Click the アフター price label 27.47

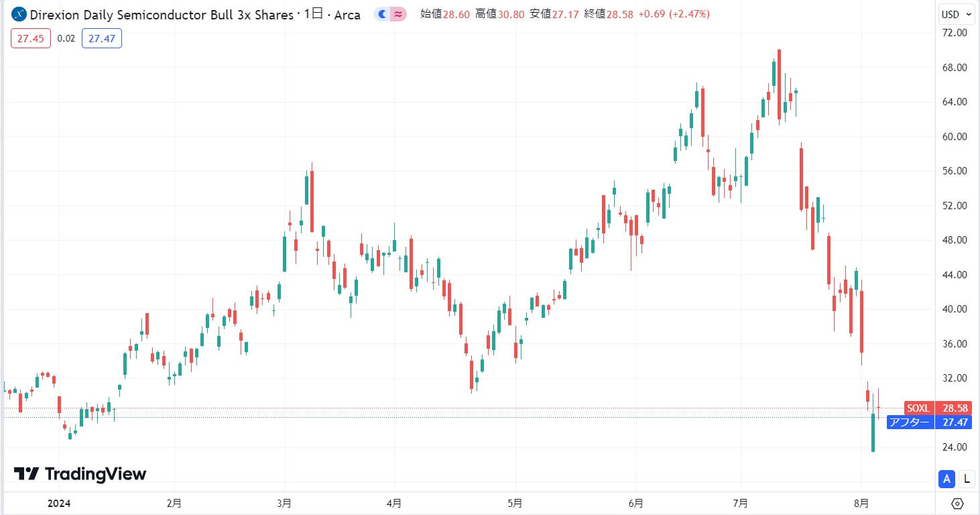pyautogui.click(x=930, y=422)
